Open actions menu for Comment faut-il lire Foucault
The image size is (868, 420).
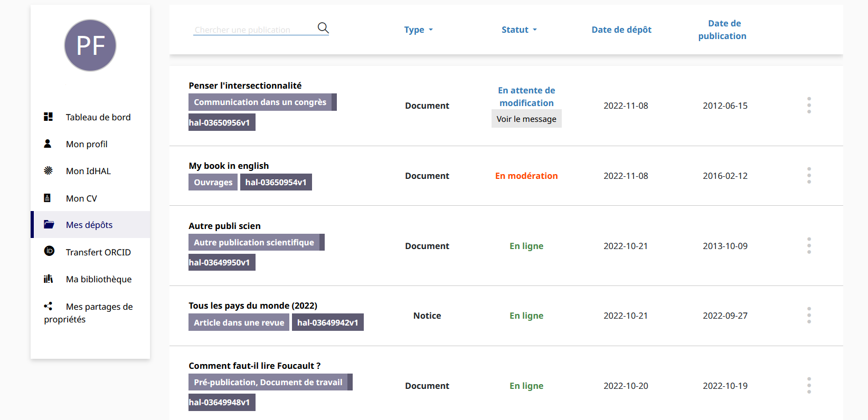click(x=809, y=385)
